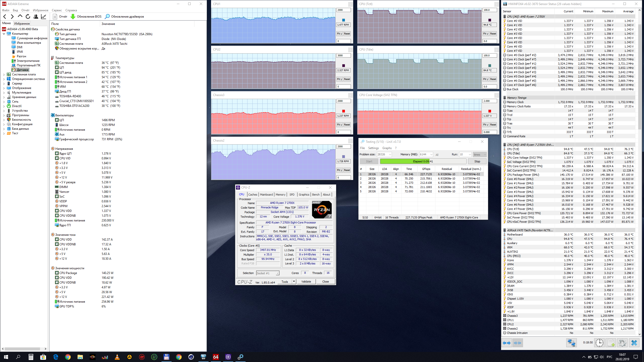This screenshot has height=362, width=644.
Task: Switch to CPU-Z Memory tab
Action: pos(280,195)
